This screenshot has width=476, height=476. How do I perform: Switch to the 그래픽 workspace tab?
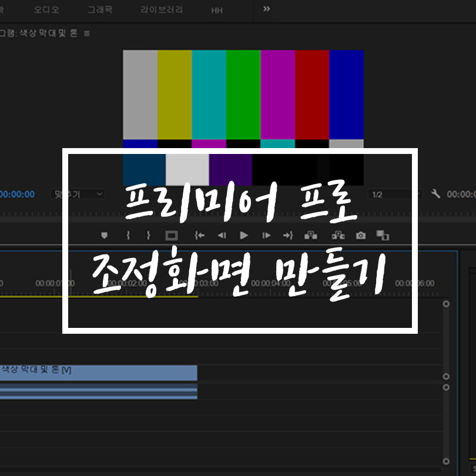pos(100,9)
